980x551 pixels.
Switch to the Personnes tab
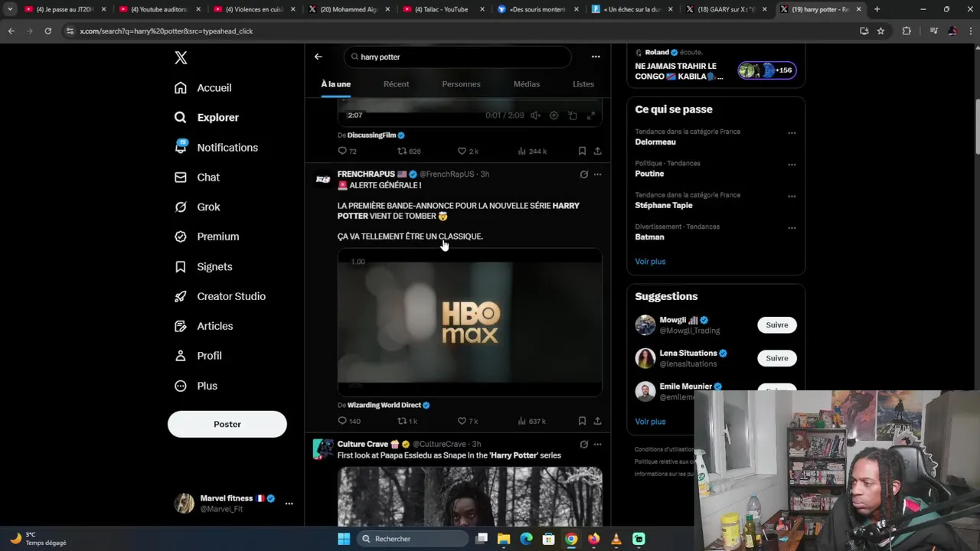pos(461,84)
